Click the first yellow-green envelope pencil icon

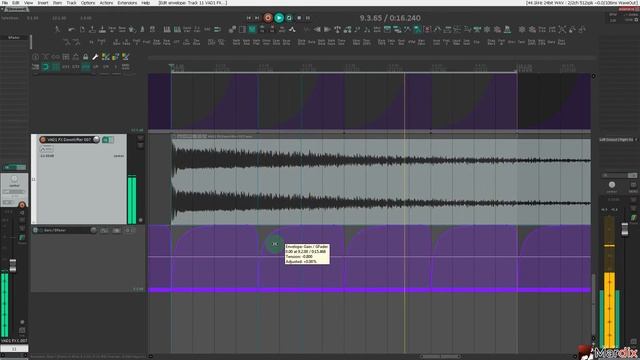pos(105,57)
